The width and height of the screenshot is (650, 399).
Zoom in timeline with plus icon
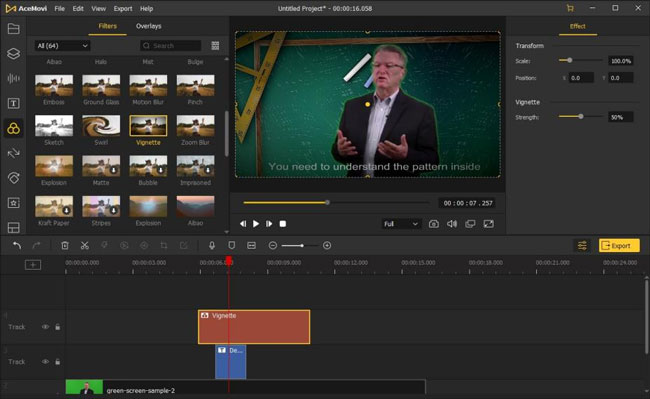[327, 246]
